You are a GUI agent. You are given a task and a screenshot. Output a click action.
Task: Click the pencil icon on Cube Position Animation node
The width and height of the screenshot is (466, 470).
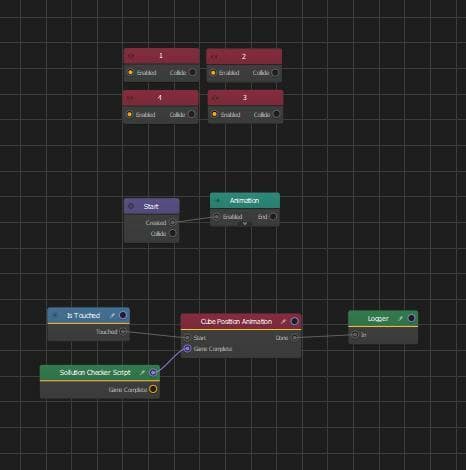pos(283,321)
